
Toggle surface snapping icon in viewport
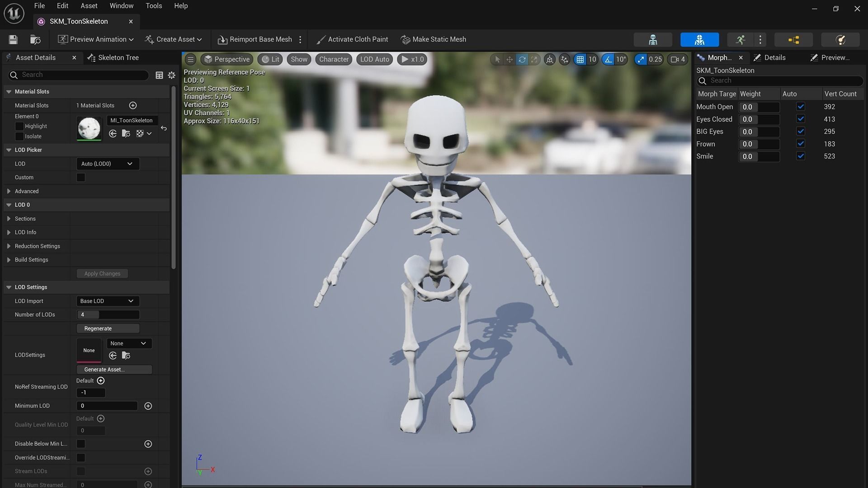coord(565,59)
